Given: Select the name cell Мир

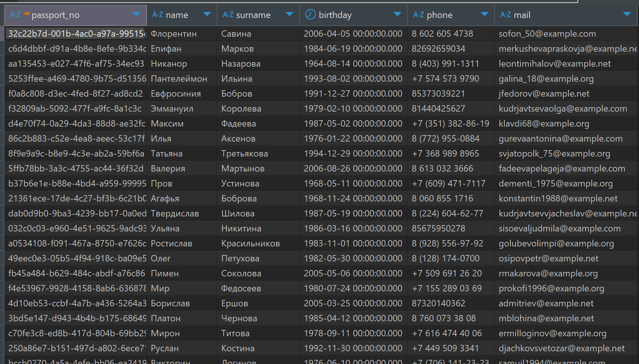Looking at the screenshot, I should tap(182, 288).
